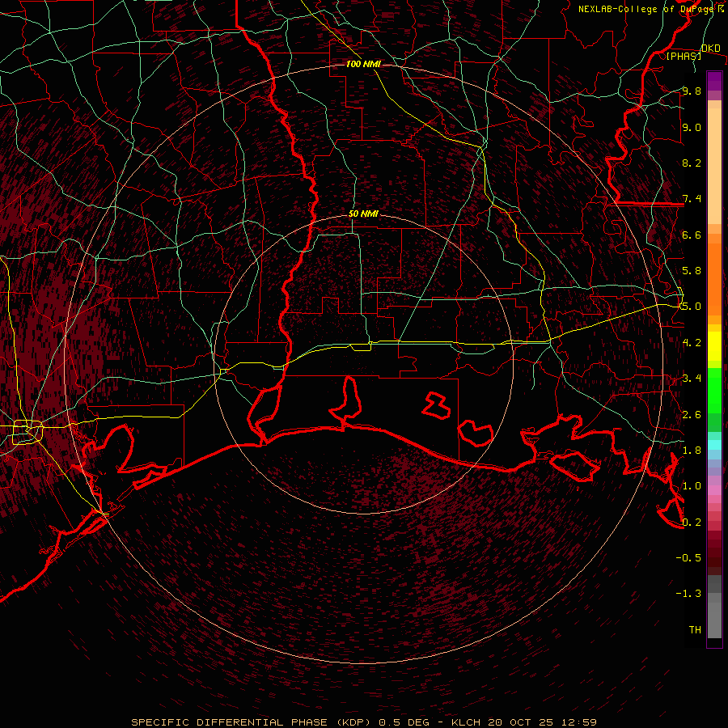Click the 0.2 scale value
The width and height of the screenshot is (728, 728).
point(692,523)
